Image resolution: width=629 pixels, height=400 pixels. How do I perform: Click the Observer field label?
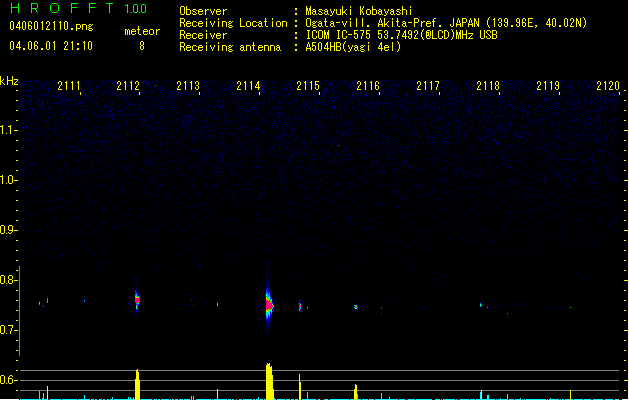point(203,11)
